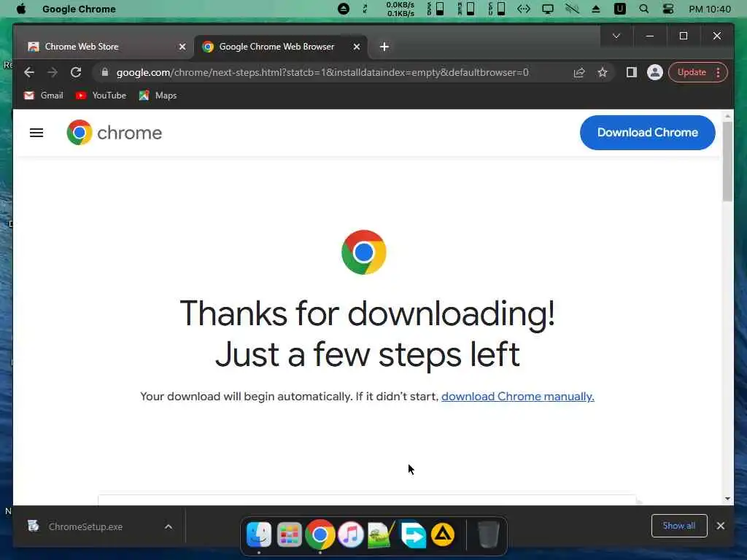
Task: Open iTunes music app from dock
Action: 350,534
